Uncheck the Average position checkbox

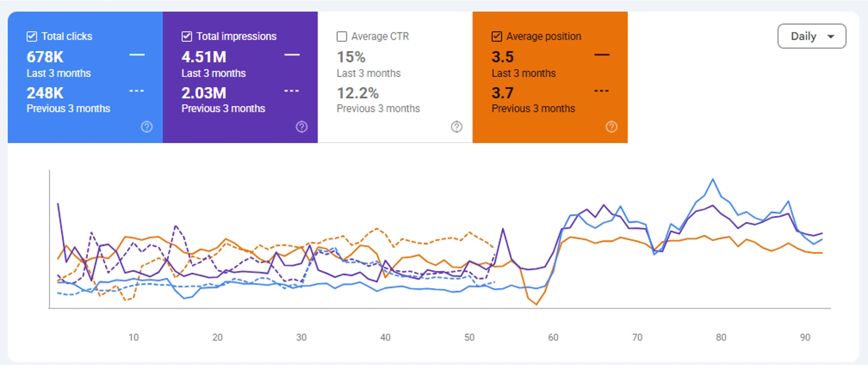[497, 36]
